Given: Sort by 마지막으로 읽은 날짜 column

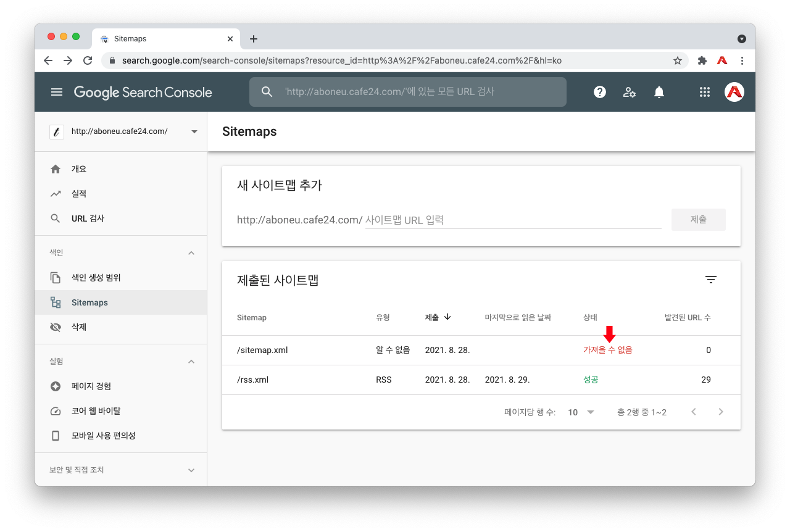Looking at the screenshot, I should (518, 317).
